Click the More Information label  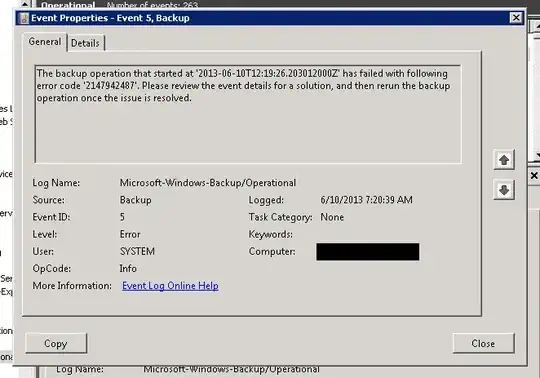tap(72, 286)
